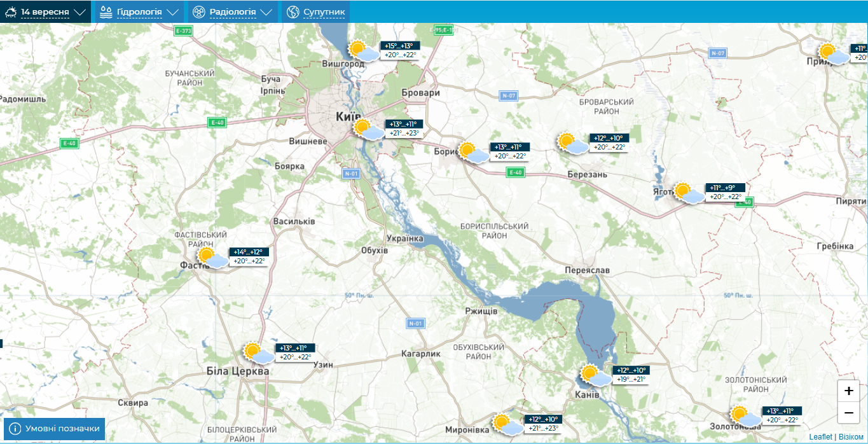Click the Yahotyn weather icon
Viewport: 868px width, 444px height.
tap(688, 193)
